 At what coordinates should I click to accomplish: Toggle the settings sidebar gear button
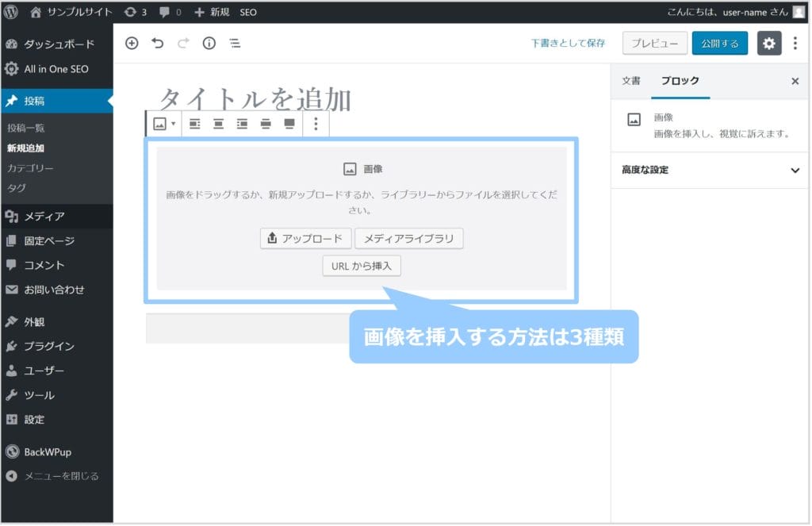768,44
